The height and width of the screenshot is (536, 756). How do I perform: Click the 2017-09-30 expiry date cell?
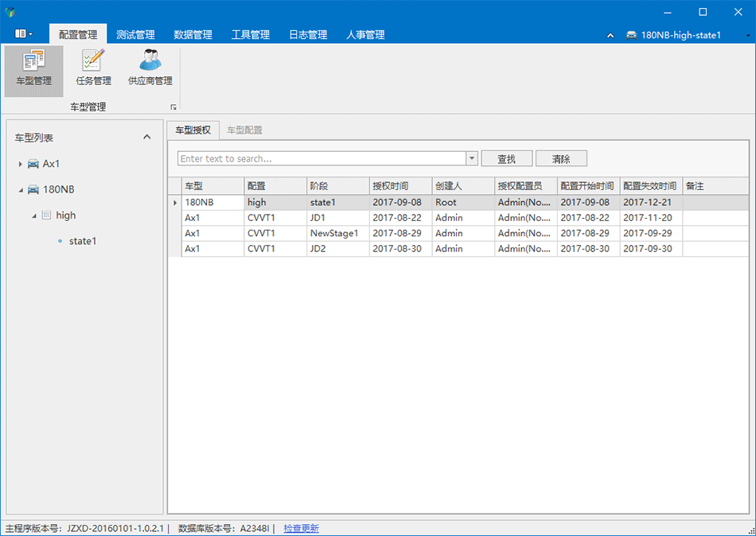pyautogui.click(x=652, y=249)
